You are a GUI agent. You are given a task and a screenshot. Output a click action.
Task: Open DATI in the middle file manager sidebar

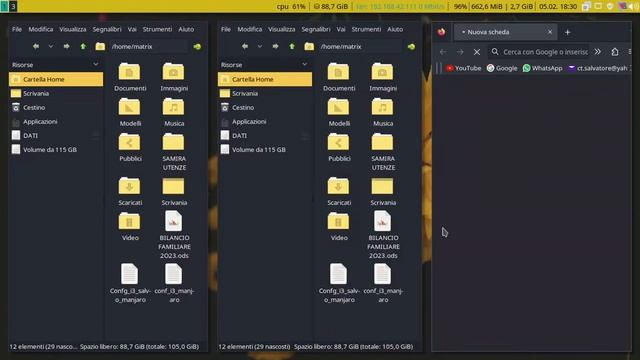point(265,136)
